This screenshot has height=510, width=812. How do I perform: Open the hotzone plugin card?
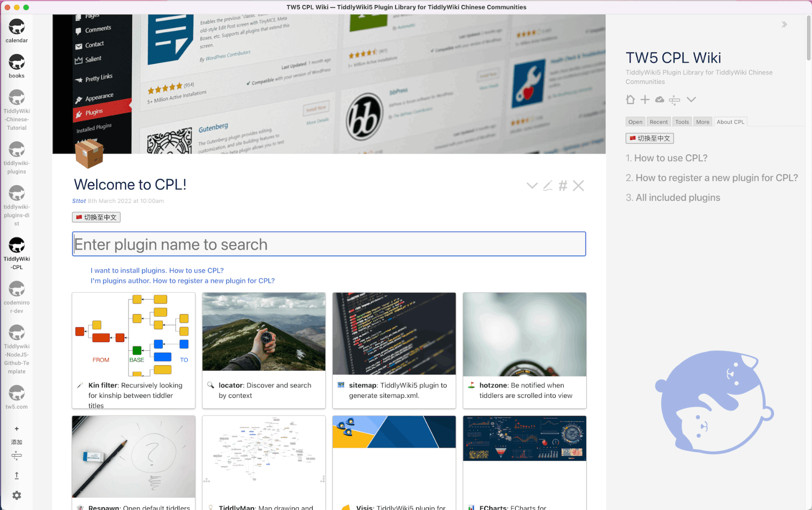point(525,350)
